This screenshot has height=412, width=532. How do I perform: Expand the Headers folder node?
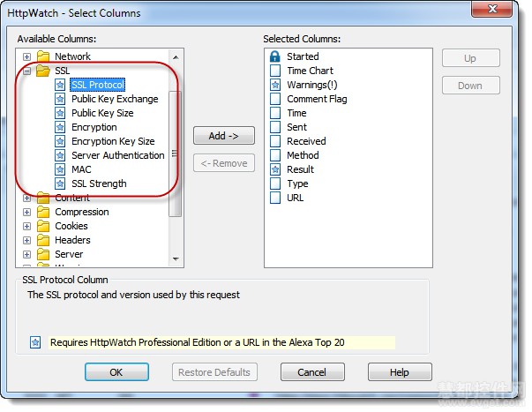tap(26, 240)
